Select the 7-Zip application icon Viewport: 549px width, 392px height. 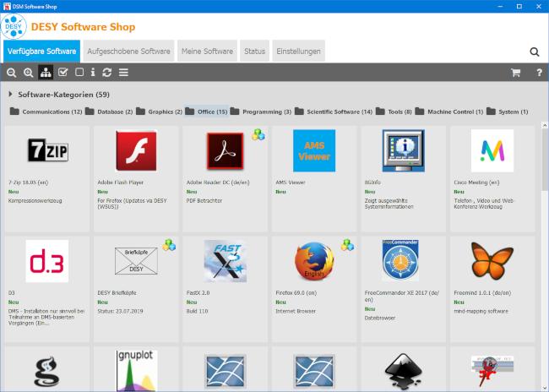(x=47, y=150)
